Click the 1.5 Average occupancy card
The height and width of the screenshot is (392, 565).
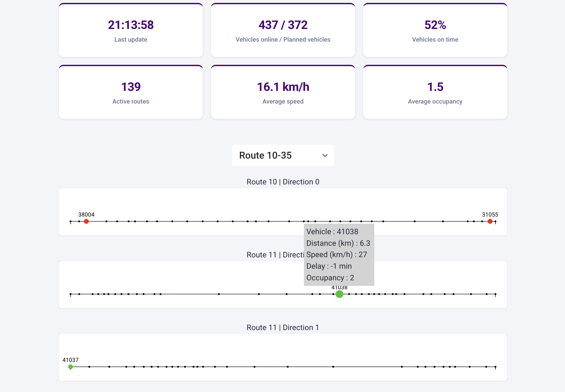[435, 92]
